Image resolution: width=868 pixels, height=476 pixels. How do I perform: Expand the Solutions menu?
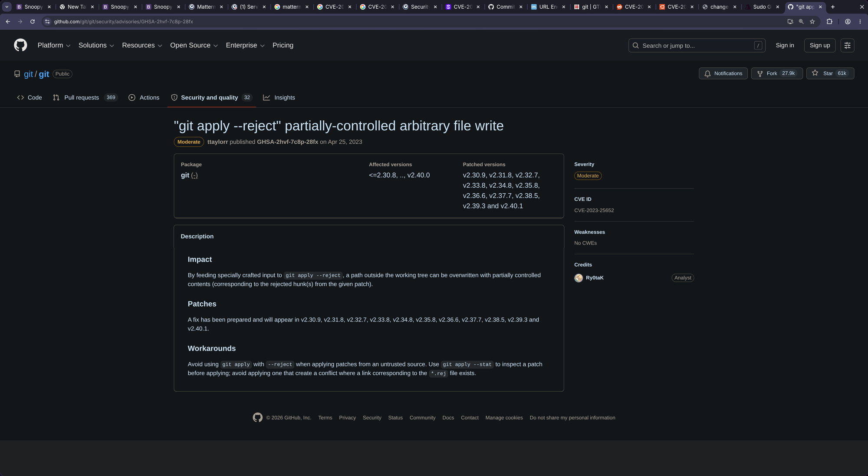click(x=96, y=45)
